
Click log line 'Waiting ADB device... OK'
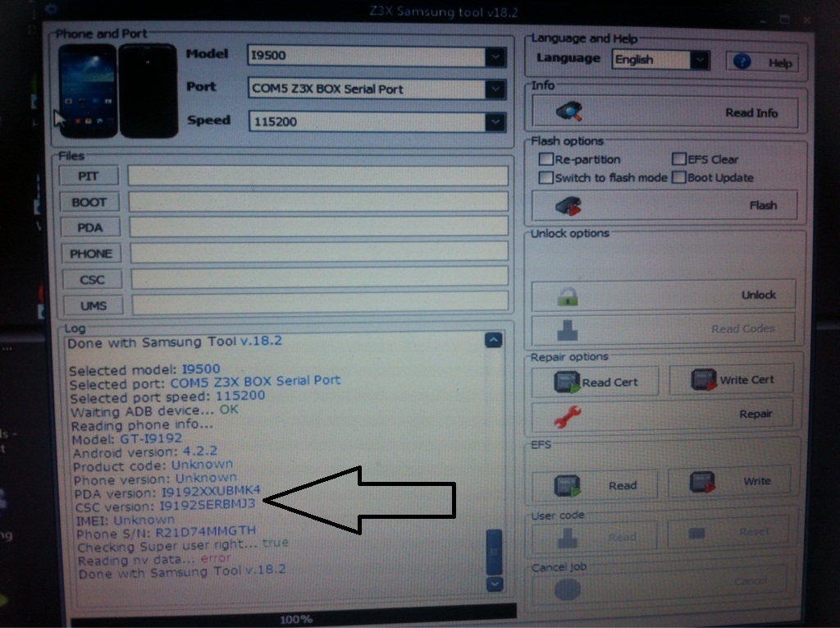click(x=155, y=411)
